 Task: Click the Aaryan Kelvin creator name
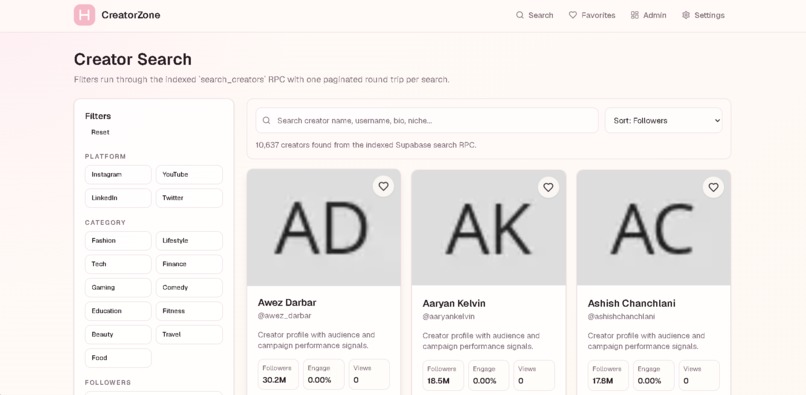pos(454,303)
